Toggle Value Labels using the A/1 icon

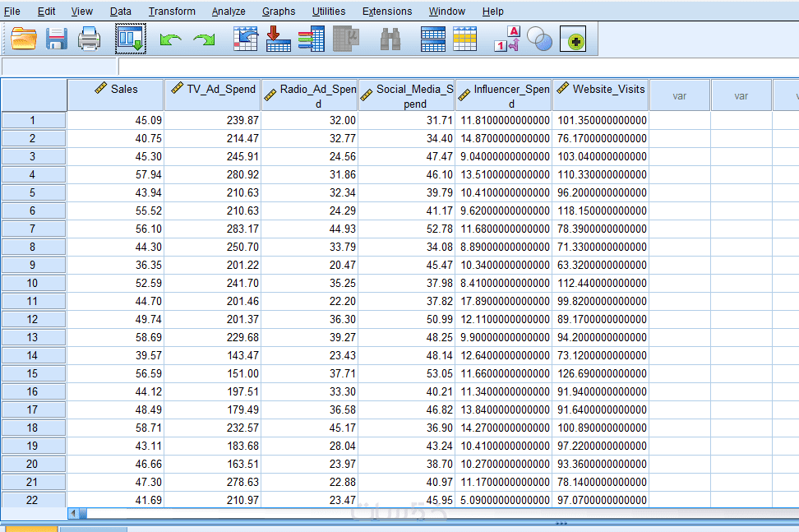[x=507, y=39]
